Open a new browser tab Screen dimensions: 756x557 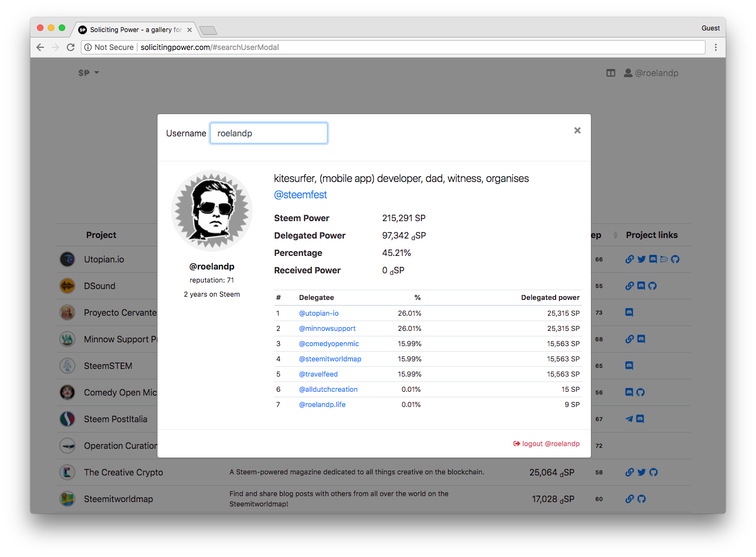pos(208,30)
